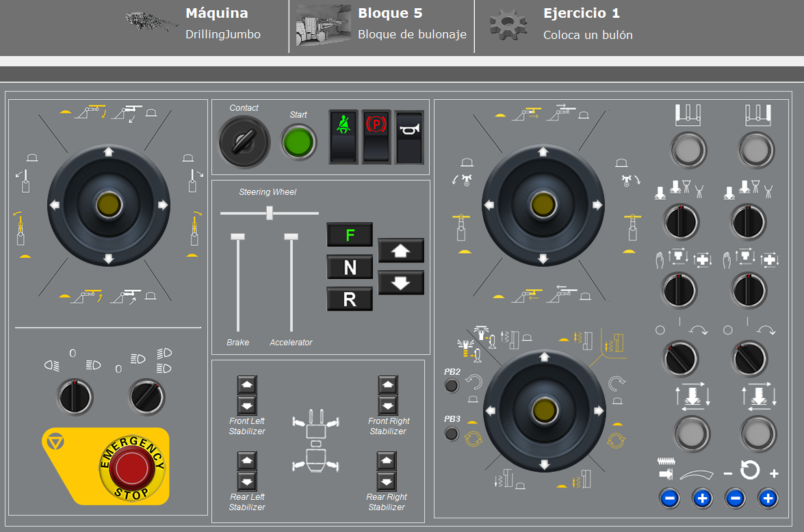The height and width of the screenshot is (532, 804).
Task: Click the Steering Wheel slider handle
Action: pyautogui.click(x=270, y=213)
